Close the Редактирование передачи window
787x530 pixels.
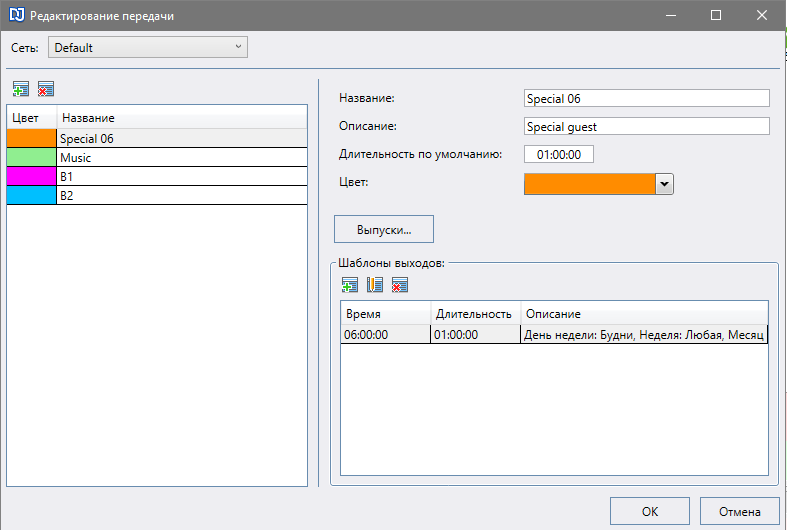coord(762,15)
